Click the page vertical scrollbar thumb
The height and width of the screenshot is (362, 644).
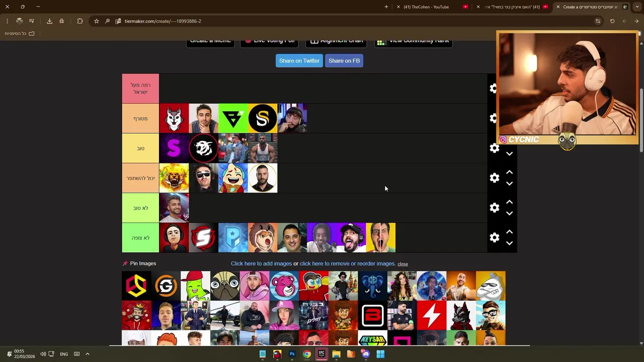[x=641, y=121]
